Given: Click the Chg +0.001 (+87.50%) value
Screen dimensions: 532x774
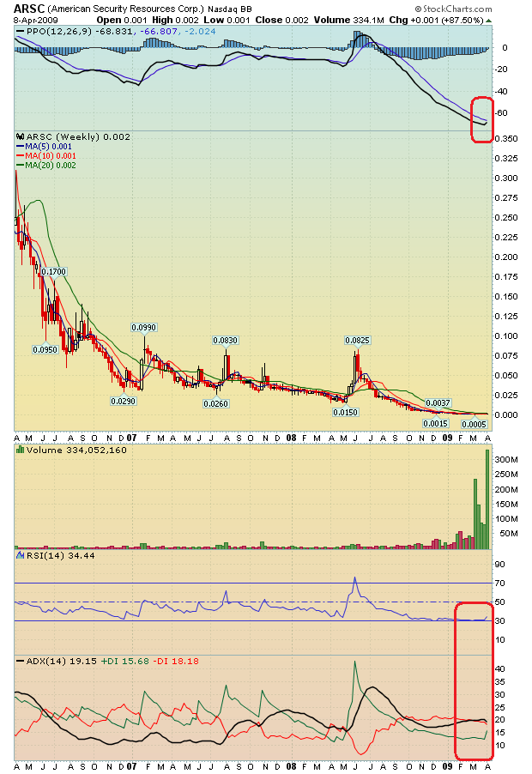Looking at the screenshot, I should click(x=436, y=21).
